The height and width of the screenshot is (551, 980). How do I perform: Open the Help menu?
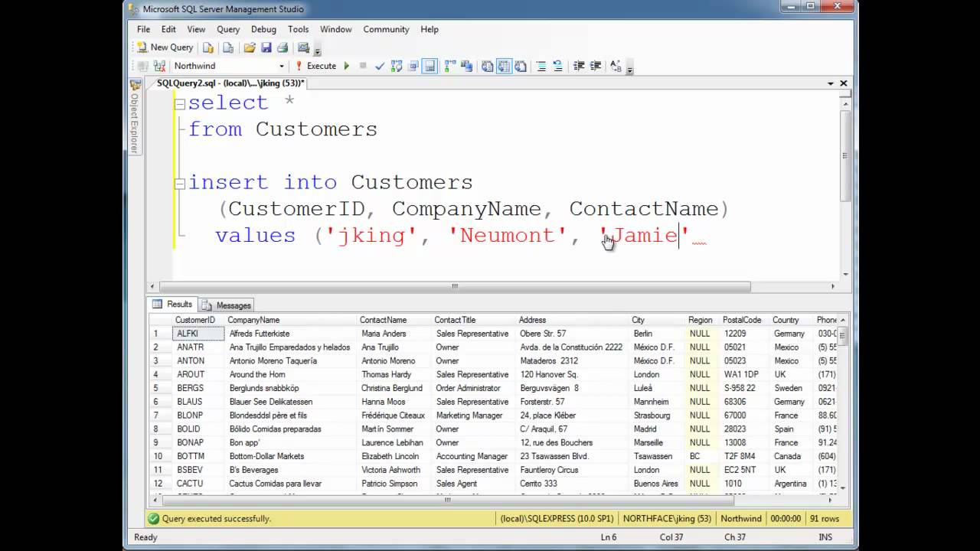point(430,29)
